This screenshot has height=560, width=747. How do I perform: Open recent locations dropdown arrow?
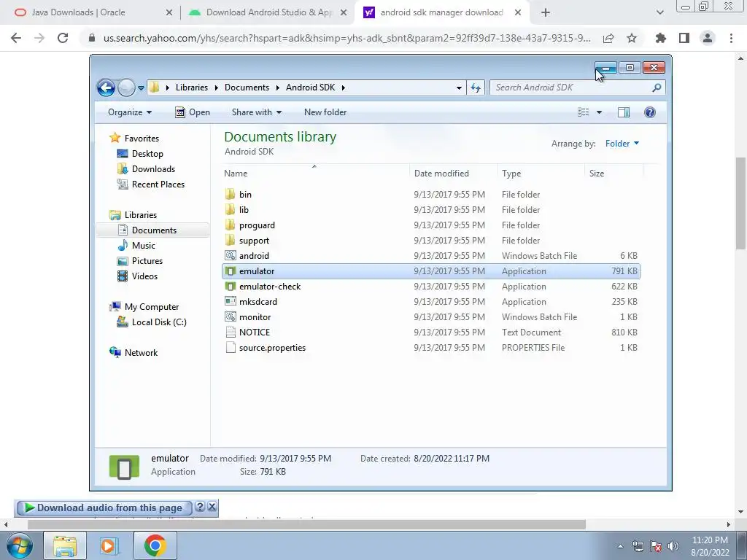[141, 88]
